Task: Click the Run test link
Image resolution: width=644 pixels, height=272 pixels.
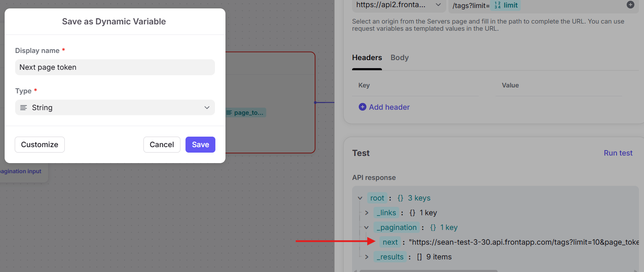Action: (x=618, y=153)
